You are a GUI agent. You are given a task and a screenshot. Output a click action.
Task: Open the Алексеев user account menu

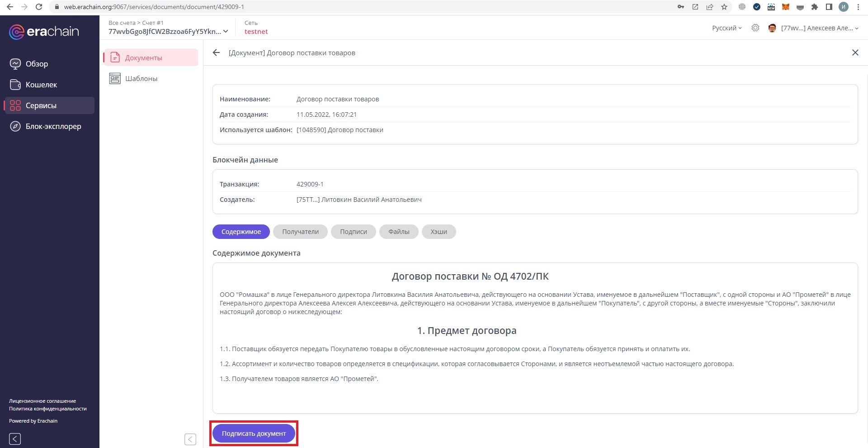819,28
